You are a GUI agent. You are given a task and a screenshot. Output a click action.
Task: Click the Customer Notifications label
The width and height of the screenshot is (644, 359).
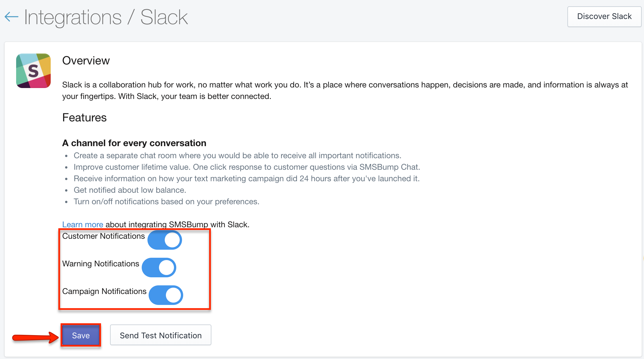[103, 236]
